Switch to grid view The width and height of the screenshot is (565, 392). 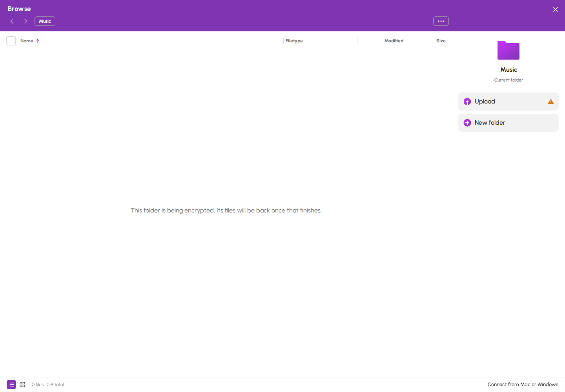pyautogui.click(x=22, y=385)
